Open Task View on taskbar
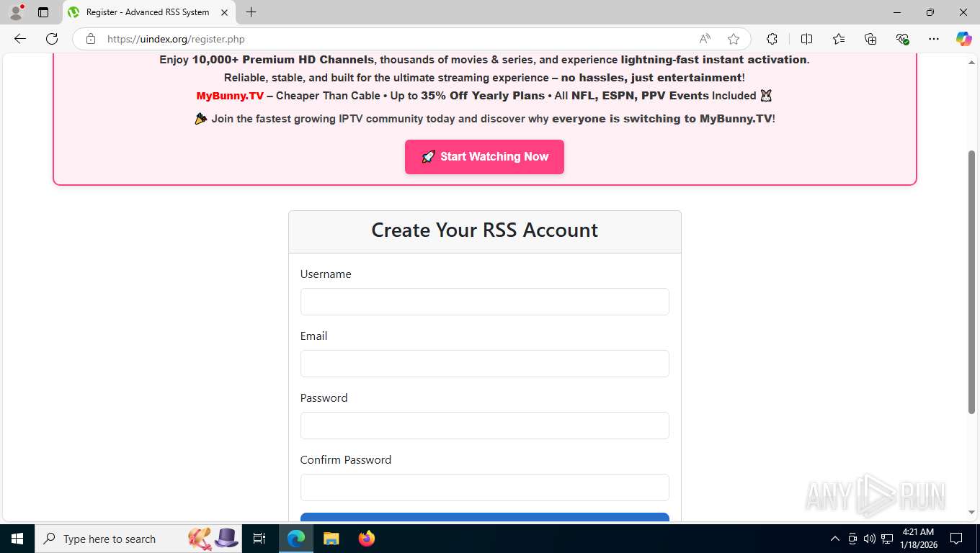 [x=259, y=539]
